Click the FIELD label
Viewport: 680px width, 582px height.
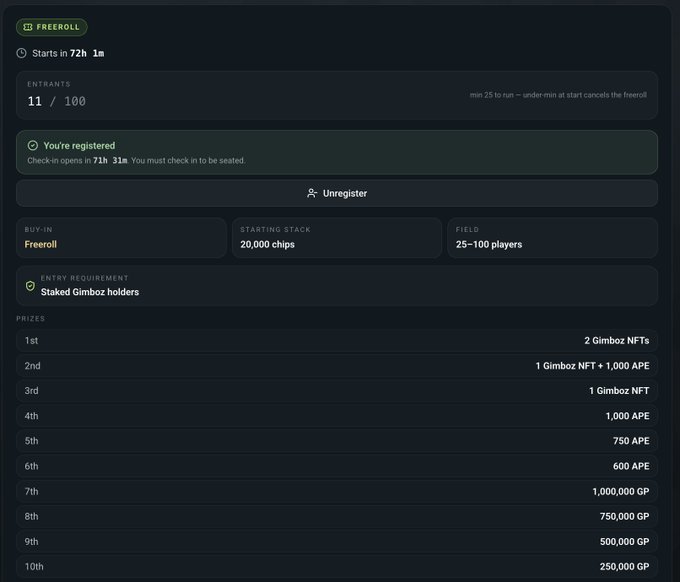click(467, 229)
